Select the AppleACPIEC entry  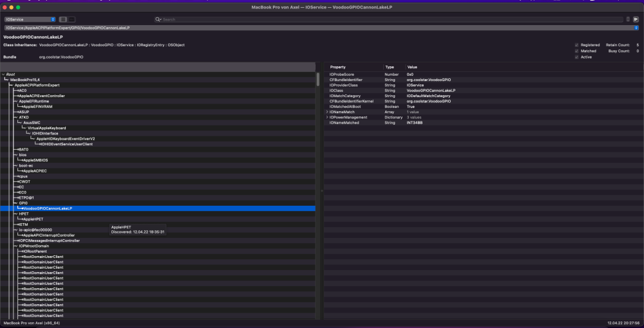pos(35,171)
